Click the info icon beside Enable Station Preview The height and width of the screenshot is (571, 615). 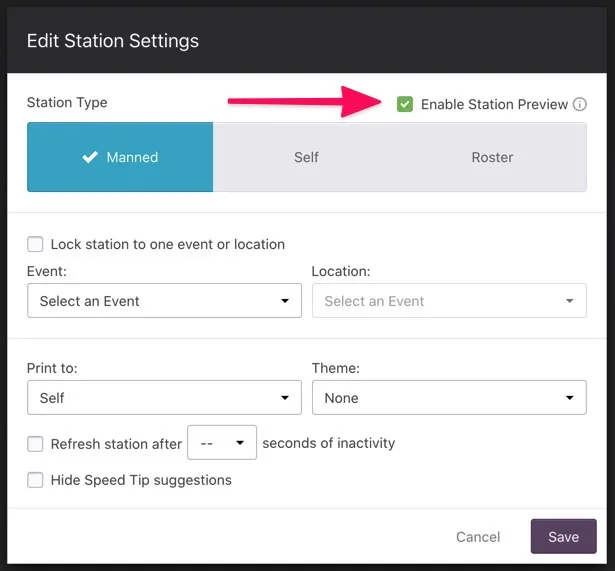click(x=580, y=104)
